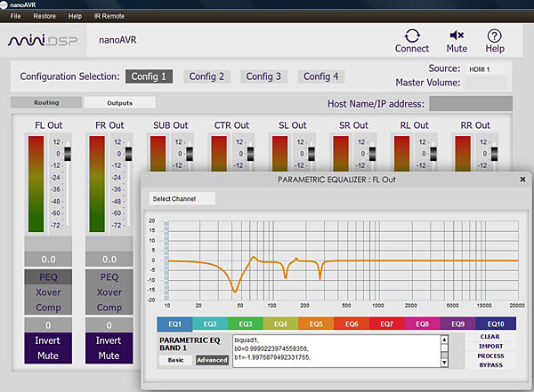Switch to the Outputs tab
Image resolution: width=534 pixels, height=392 pixels.
point(120,103)
